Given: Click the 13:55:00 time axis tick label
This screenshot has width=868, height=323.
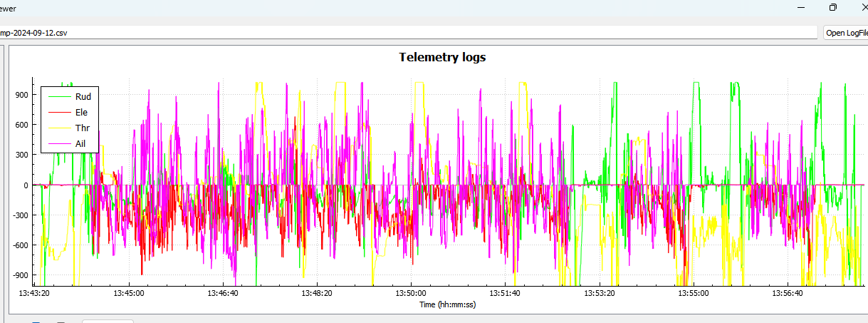Looking at the screenshot, I should (x=693, y=293).
